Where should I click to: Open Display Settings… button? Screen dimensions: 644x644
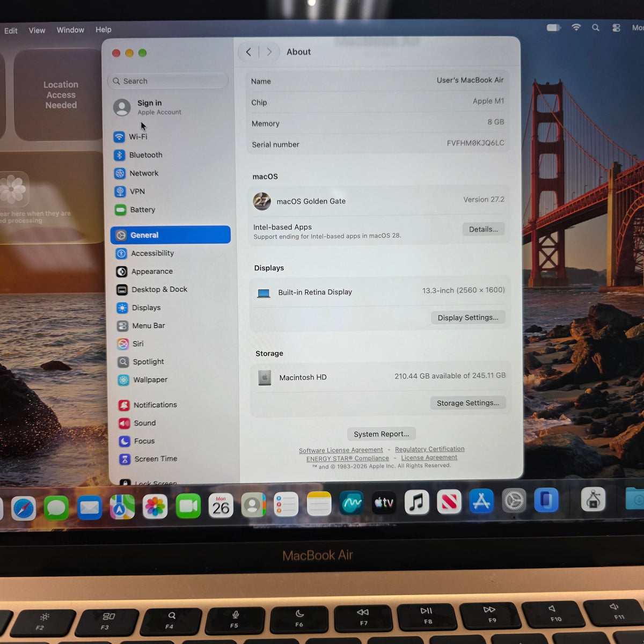point(468,318)
